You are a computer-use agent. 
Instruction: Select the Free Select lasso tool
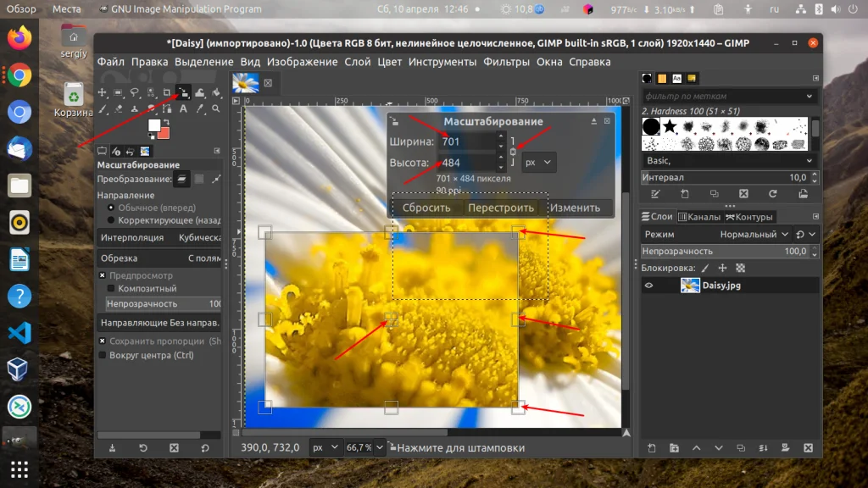coord(136,91)
